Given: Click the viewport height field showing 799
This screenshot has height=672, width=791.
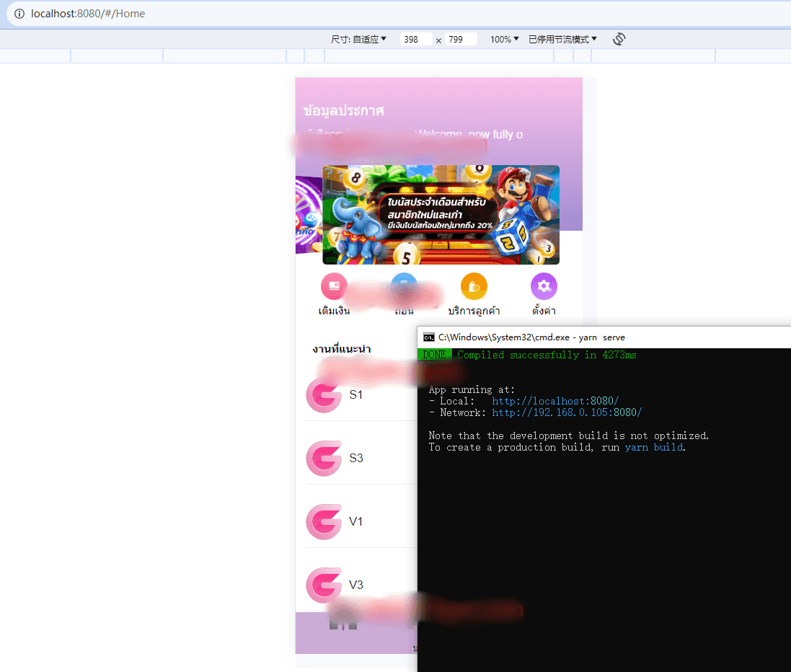Looking at the screenshot, I should [461, 40].
